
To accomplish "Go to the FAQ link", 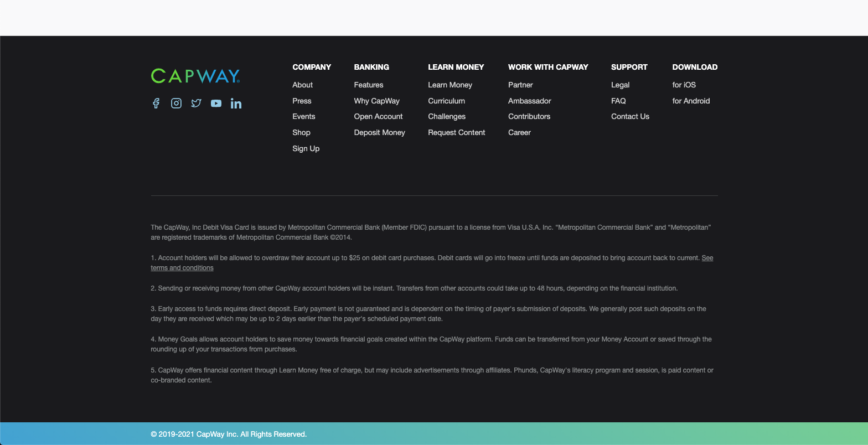I will 618,101.
